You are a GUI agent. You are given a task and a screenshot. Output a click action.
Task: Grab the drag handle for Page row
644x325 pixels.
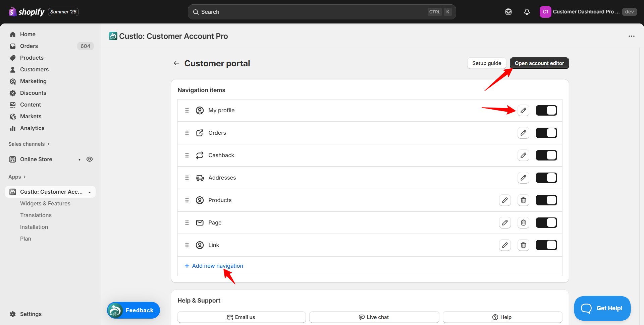(x=187, y=222)
